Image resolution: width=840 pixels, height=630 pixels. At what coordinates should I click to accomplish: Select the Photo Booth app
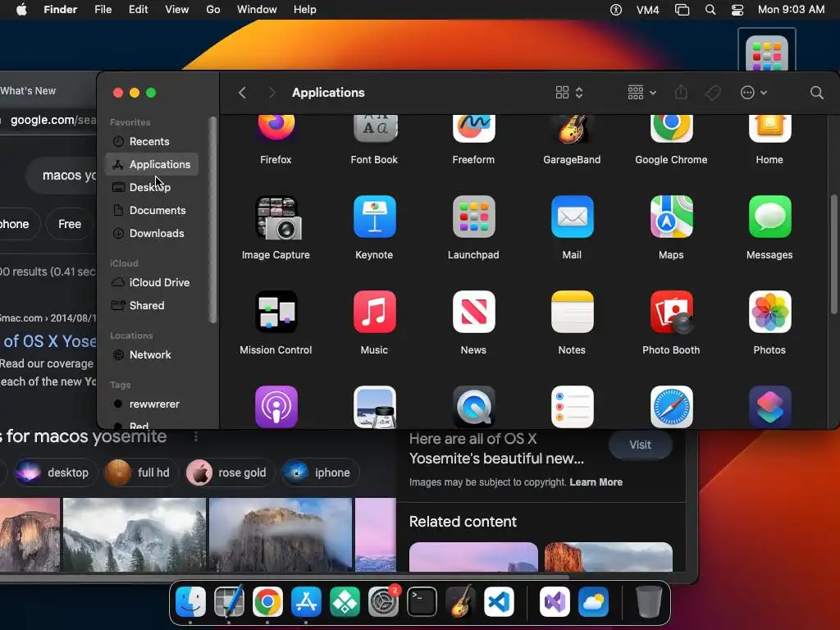coord(671,312)
